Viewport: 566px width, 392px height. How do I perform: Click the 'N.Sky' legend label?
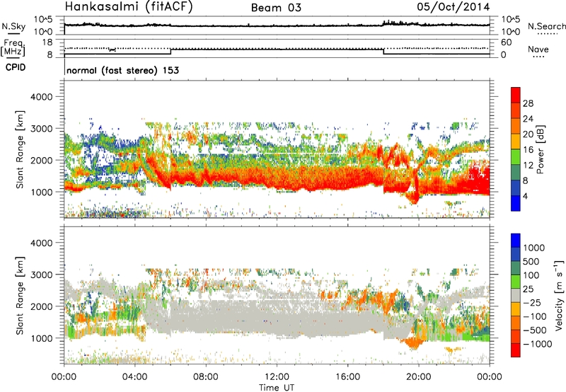[13, 26]
